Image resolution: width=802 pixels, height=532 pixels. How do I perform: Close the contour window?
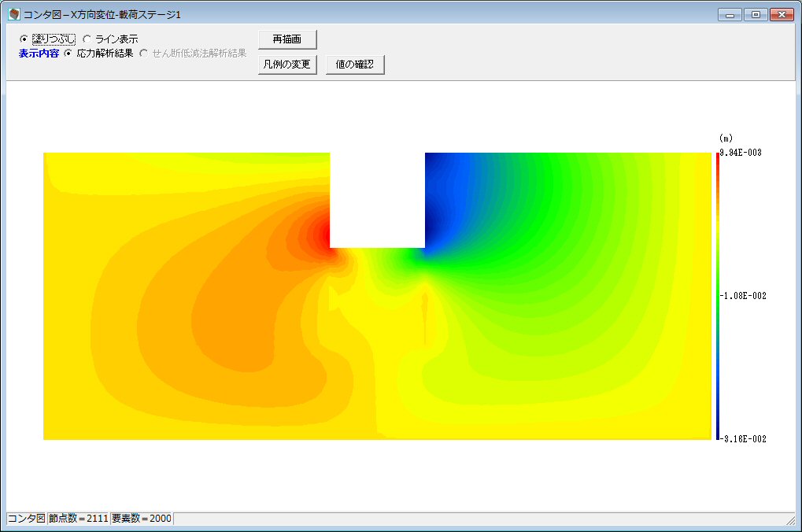pos(782,15)
